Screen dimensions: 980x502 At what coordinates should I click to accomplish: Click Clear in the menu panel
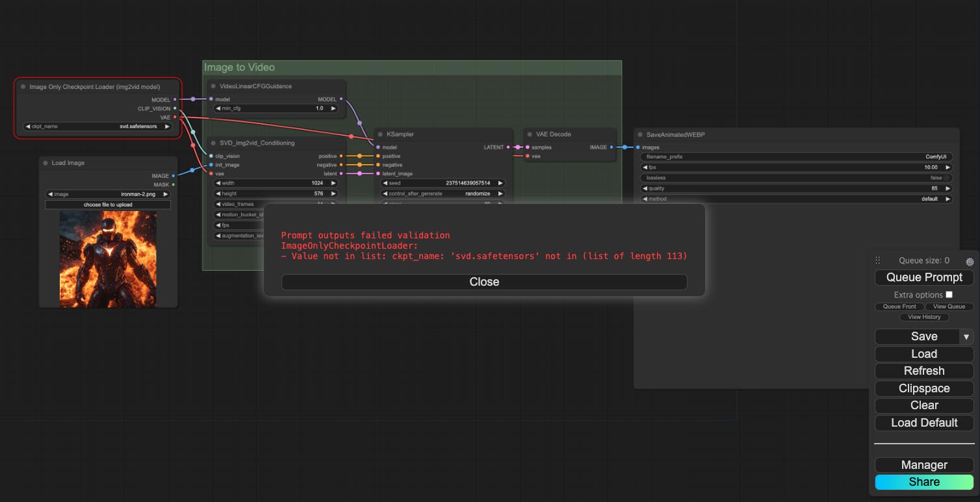[x=924, y=405]
